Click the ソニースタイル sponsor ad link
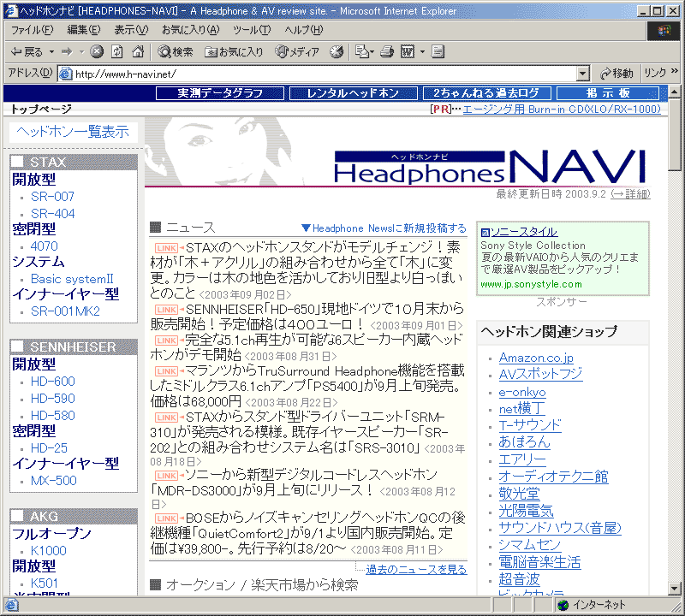685x616 pixels. tap(524, 232)
